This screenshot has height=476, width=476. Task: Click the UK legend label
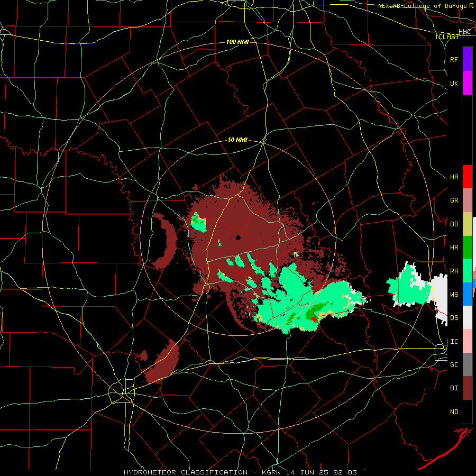[x=454, y=83]
